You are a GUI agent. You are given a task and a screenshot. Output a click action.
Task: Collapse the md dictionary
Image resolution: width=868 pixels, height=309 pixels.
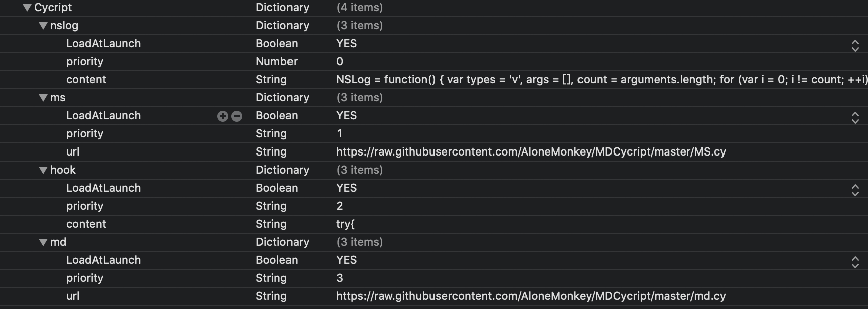click(x=43, y=242)
